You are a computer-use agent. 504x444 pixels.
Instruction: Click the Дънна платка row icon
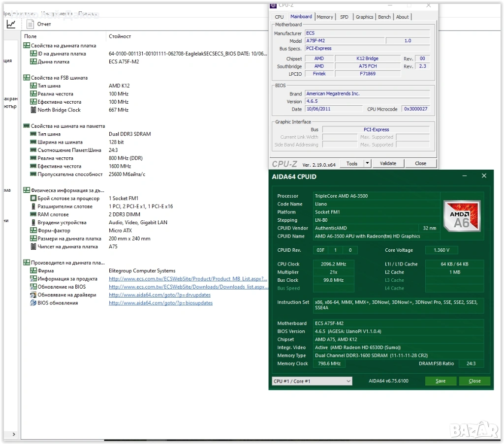pos(33,62)
